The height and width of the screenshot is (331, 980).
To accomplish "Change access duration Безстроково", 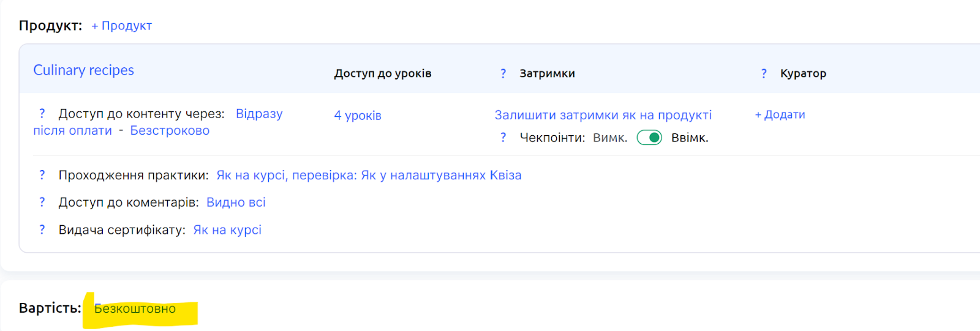I will coord(170,130).
